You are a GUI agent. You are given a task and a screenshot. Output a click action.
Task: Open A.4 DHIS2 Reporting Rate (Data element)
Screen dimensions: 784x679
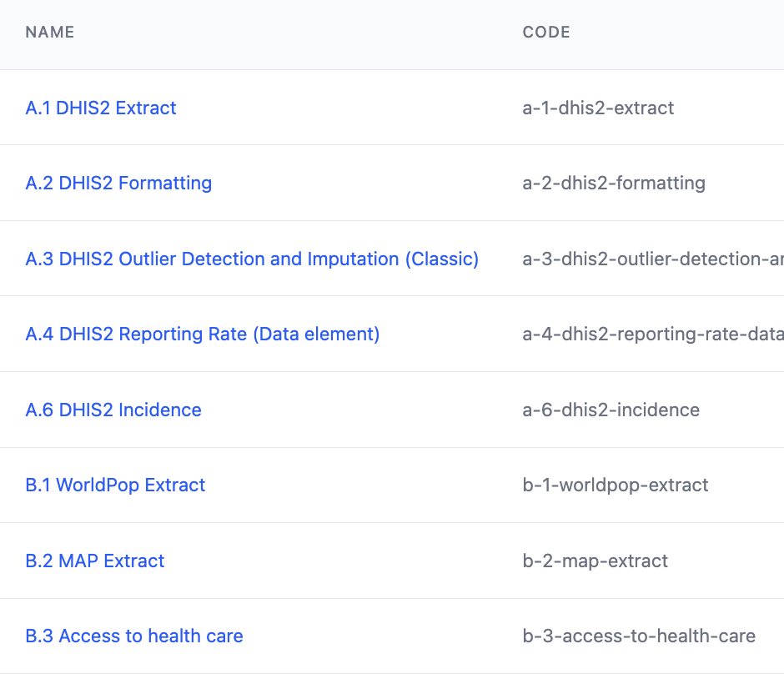tap(203, 334)
